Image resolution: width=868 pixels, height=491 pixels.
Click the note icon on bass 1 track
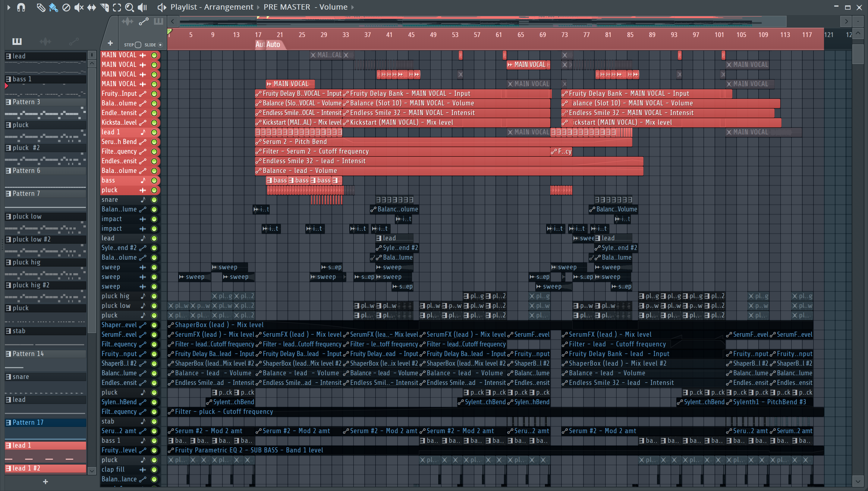point(143,441)
